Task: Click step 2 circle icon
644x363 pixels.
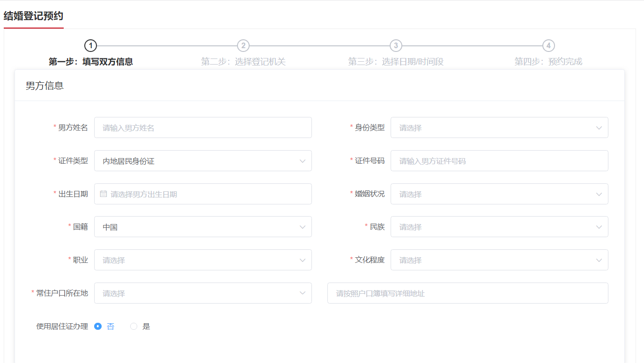Action: tap(243, 45)
